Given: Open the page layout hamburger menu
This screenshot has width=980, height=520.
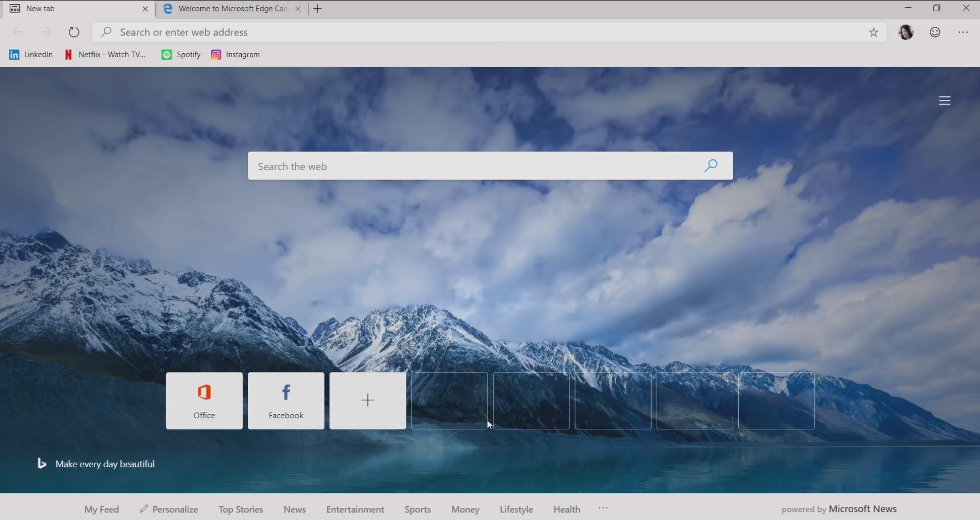Looking at the screenshot, I should [x=945, y=101].
